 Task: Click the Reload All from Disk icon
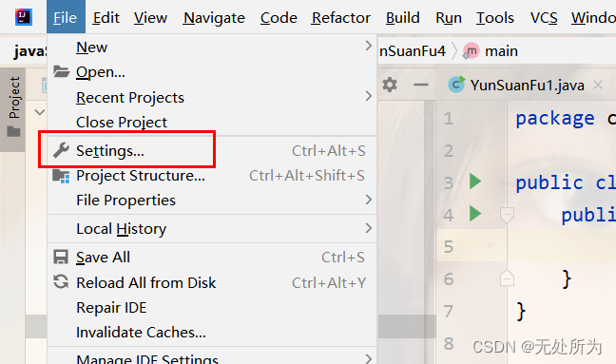tap(61, 282)
